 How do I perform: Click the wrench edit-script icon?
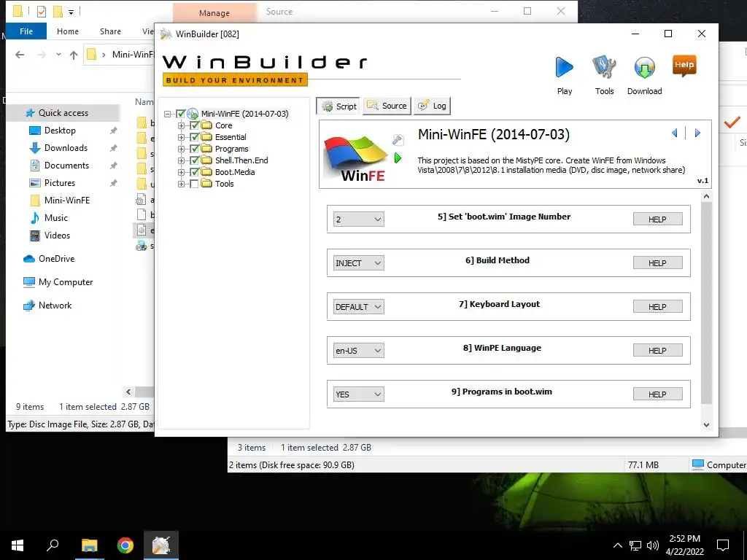coord(398,139)
